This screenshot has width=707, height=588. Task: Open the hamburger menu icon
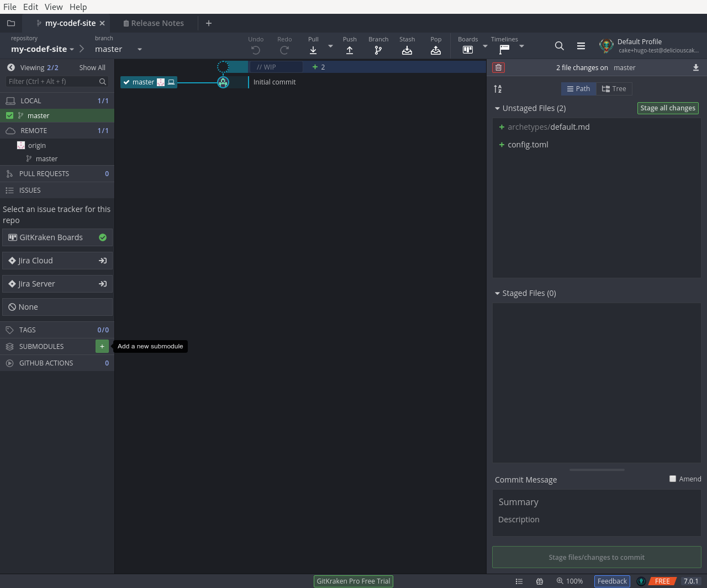click(581, 46)
